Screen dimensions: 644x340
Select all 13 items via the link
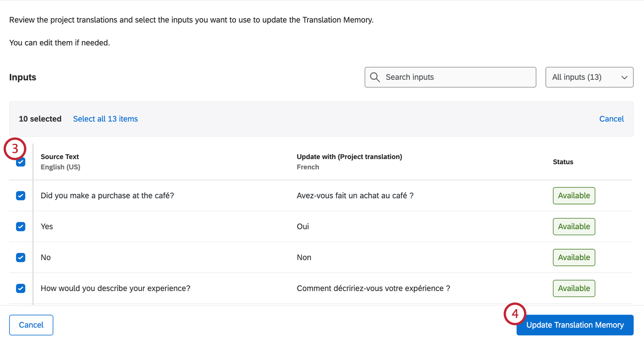pyautogui.click(x=105, y=119)
